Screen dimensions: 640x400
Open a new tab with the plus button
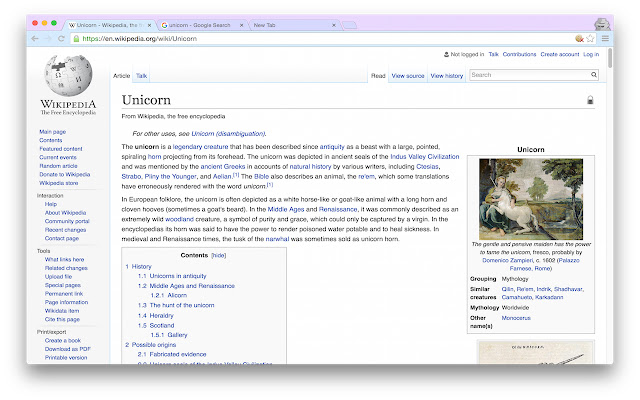tap(349, 25)
